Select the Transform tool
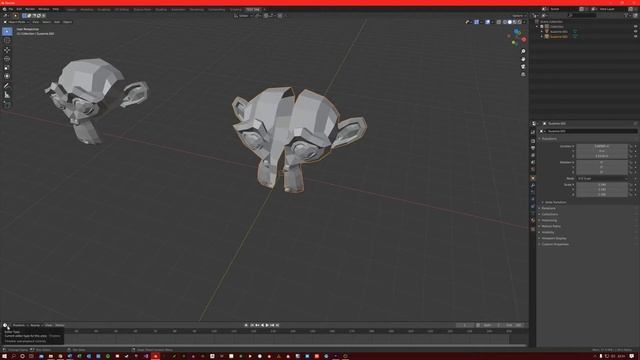 [x=7, y=76]
